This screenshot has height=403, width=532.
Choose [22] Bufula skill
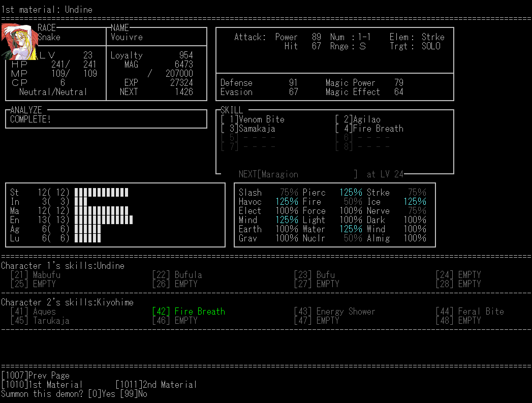(177, 275)
